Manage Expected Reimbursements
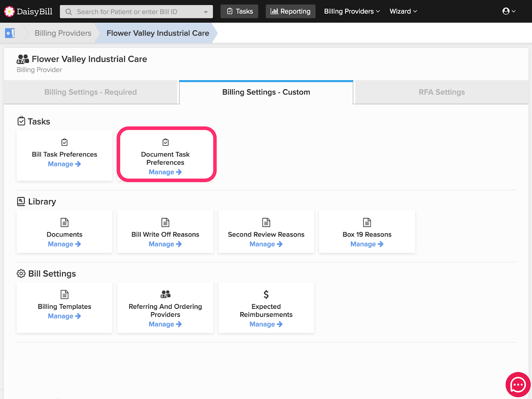532x399 pixels. coord(266,324)
